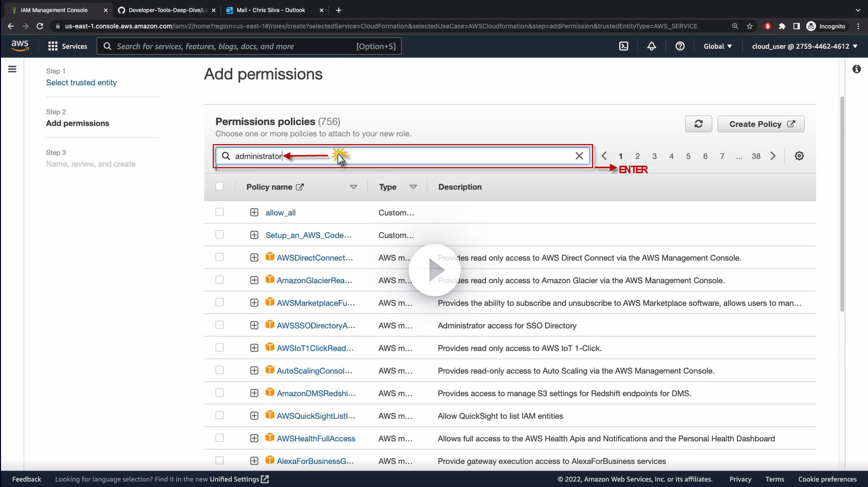Focus the AWS services search bar
The height and width of the screenshot is (487, 868).
tap(249, 46)
